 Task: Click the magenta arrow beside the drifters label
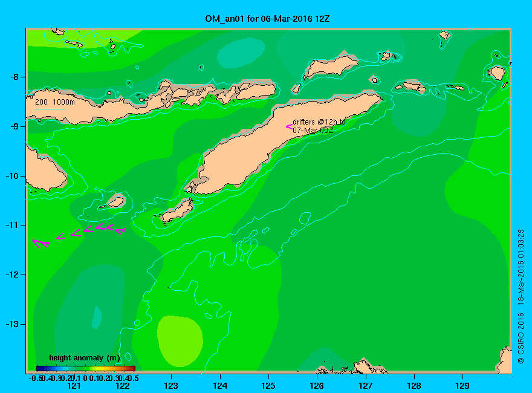coord(289,126)
